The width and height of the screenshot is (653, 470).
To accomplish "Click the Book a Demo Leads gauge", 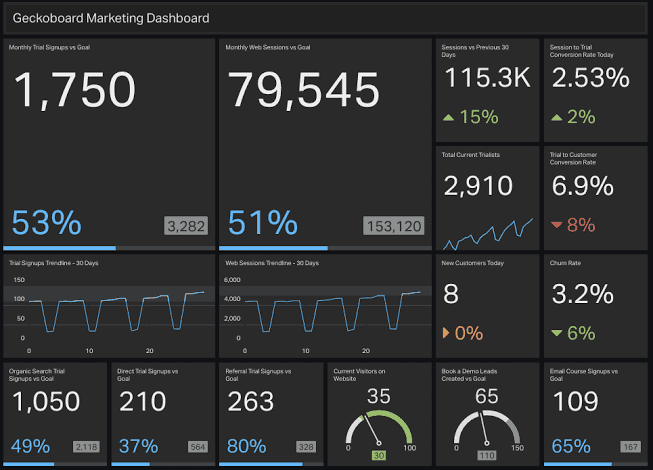I will (487, 427).
